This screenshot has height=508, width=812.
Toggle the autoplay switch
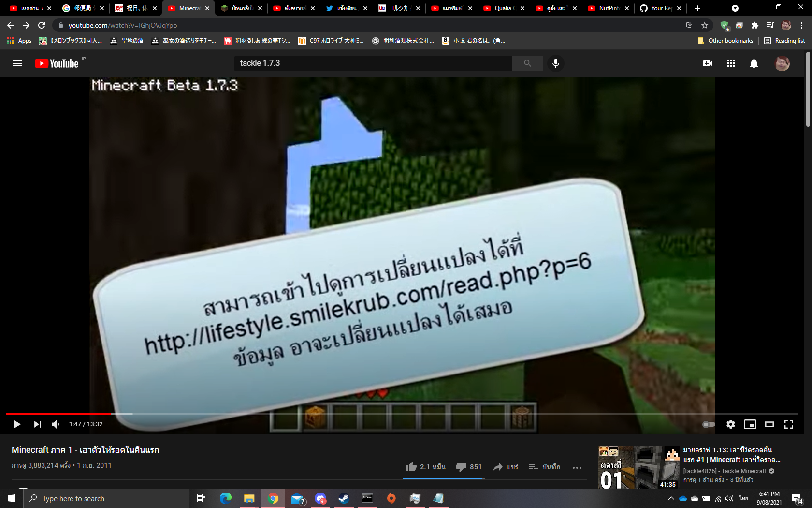point(709,424)
